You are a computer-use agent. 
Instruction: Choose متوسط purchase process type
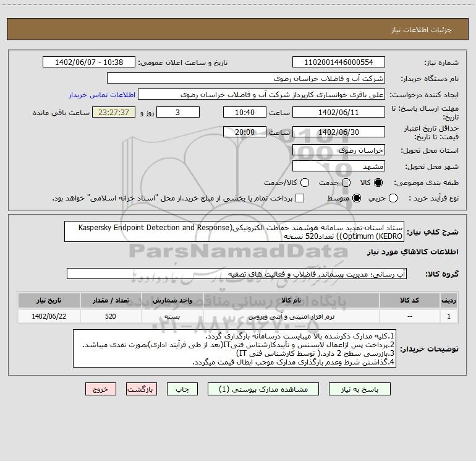[357, 198]
